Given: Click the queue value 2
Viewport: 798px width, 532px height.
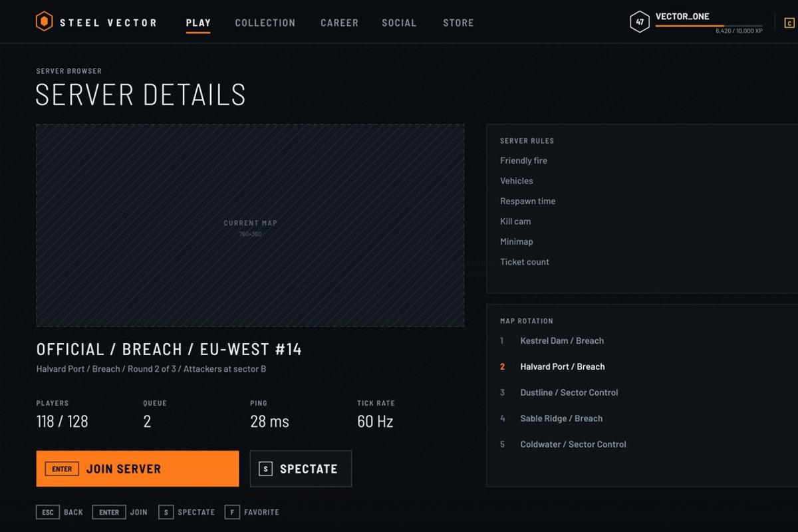Looking at the screenshot, I should coord(147,422).
